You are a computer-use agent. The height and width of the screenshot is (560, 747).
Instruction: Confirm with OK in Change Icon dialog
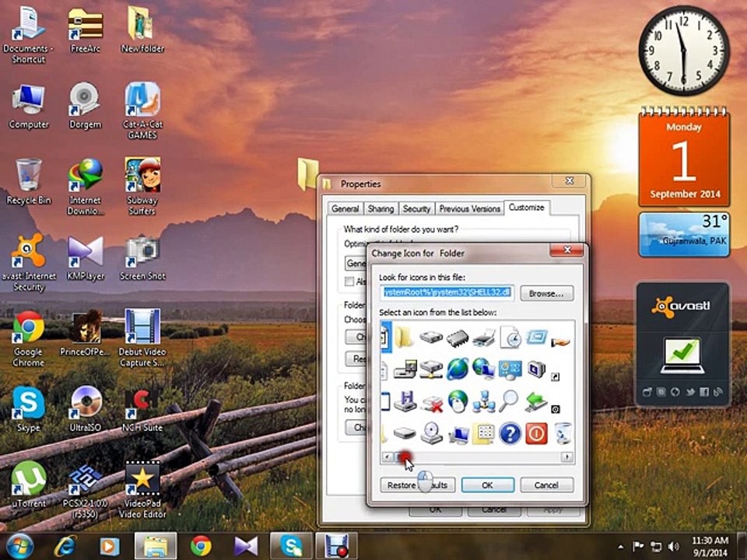coord(487,485)
